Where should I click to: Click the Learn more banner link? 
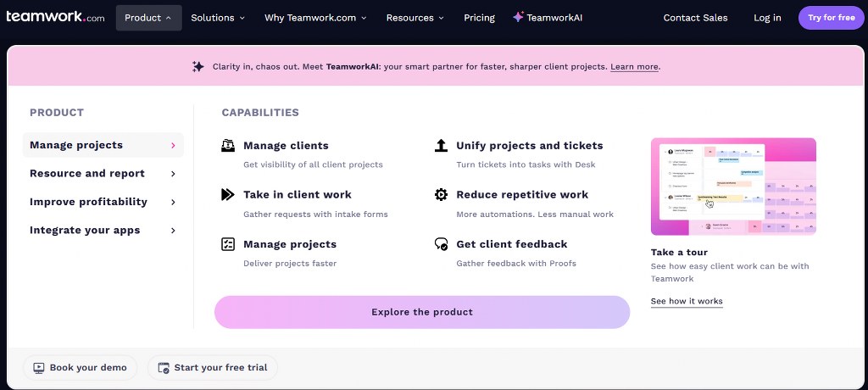click(x=634, y=66)
